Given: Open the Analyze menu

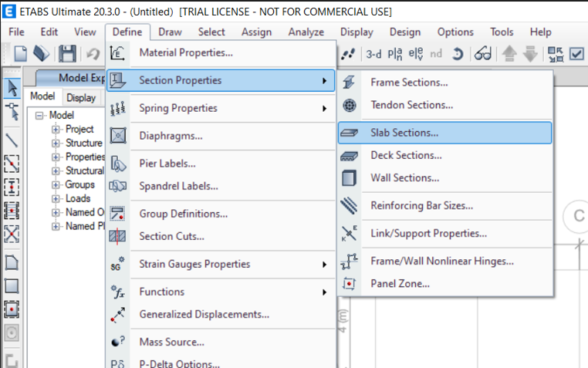Looking at the screenshot, I should [306, 32].
